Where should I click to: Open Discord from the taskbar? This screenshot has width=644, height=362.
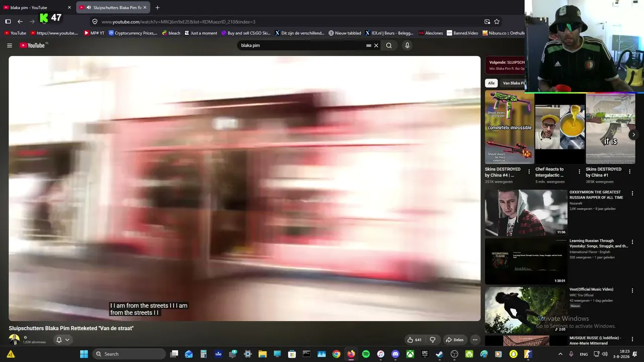point(395,354)
